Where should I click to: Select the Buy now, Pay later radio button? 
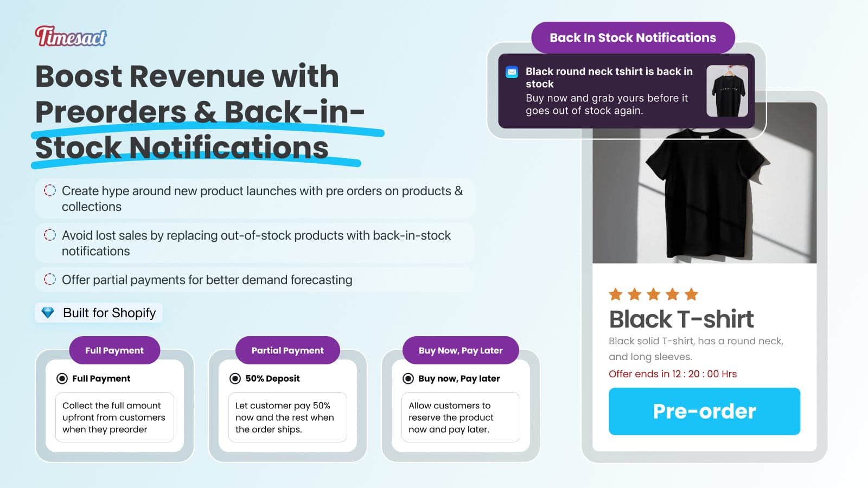(x=407, y=378)
